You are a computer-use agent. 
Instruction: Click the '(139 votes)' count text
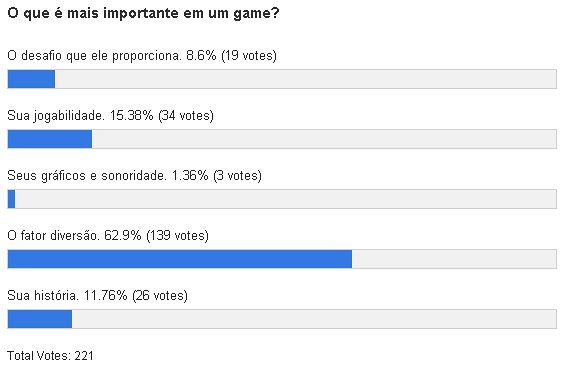(177, 236)
